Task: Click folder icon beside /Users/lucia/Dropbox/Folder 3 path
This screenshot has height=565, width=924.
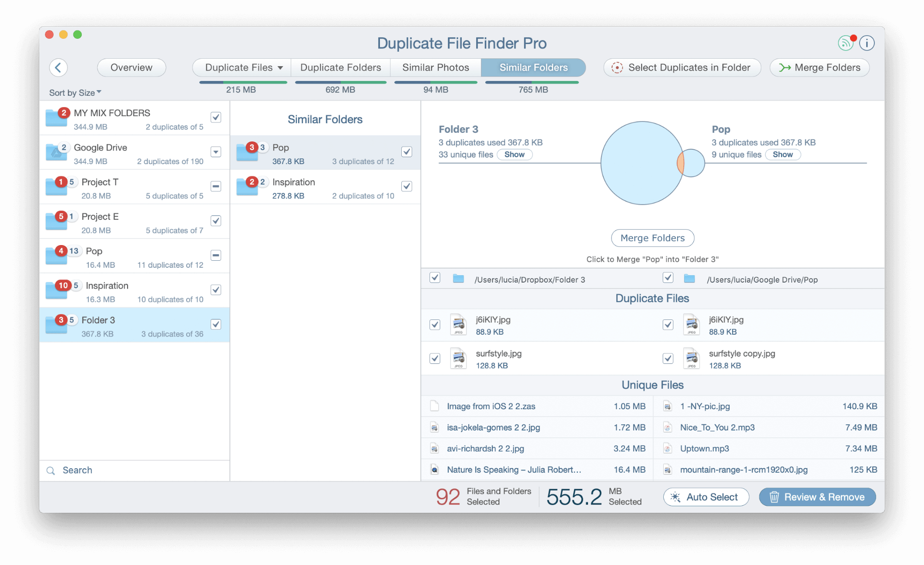Action: pyautogui.click(x=458, y=278)
